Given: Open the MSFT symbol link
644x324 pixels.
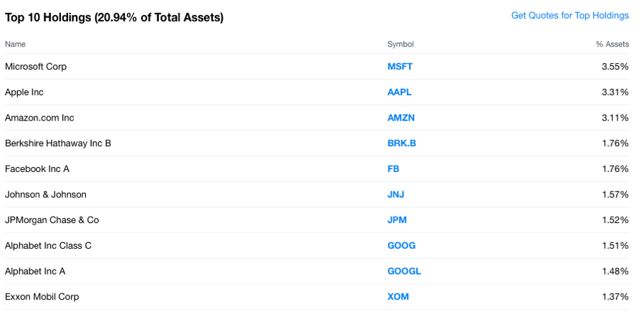Looking at the screenshot, I should click(400, 67).
